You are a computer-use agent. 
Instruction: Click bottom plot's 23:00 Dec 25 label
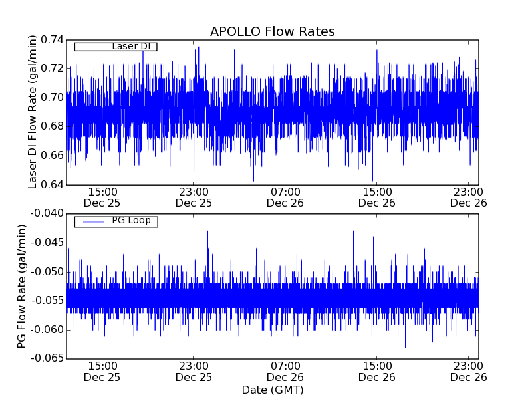(194, 372)
